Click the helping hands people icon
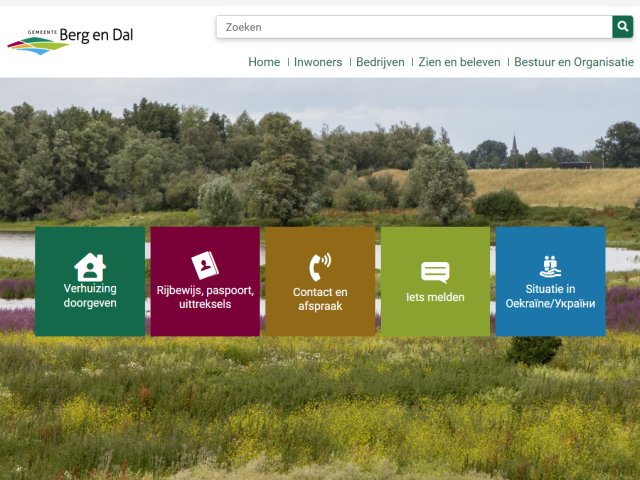This screenshot has width=640, height=480. coord(550,267)
